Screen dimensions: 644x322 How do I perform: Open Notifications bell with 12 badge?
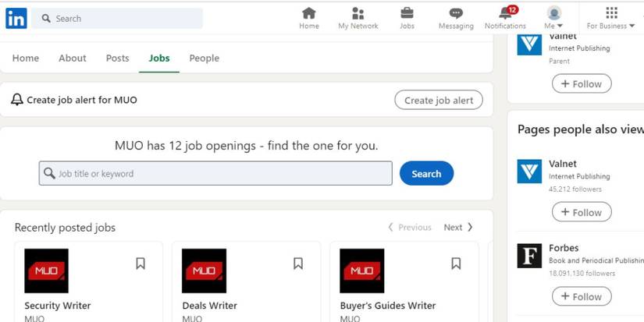coord(507,13)
